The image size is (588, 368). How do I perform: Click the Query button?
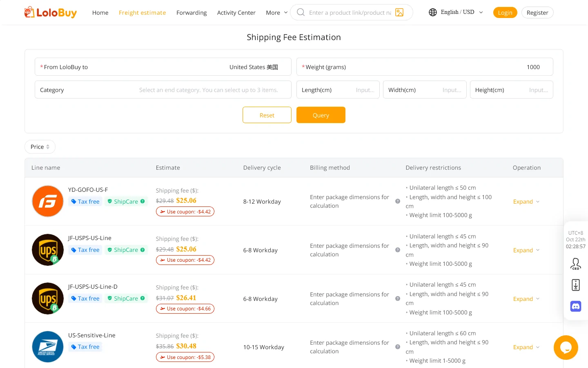[321, 115]
